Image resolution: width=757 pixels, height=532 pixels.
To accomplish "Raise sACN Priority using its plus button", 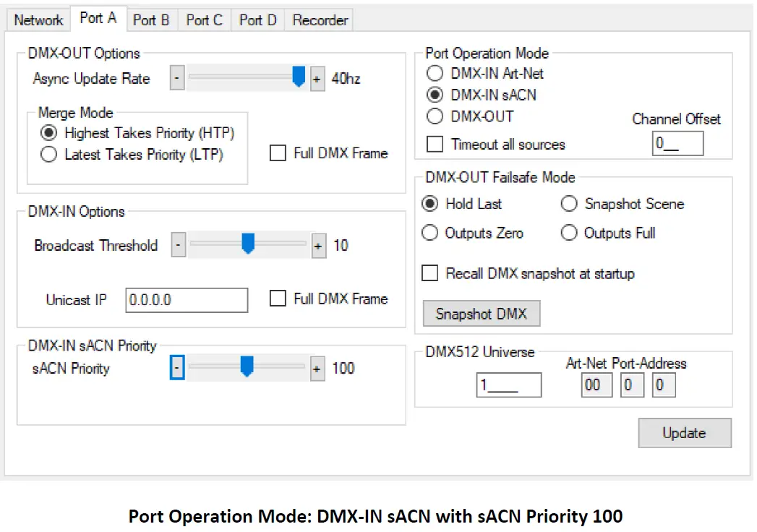I will pyautogui.click(x=317, y=369).
